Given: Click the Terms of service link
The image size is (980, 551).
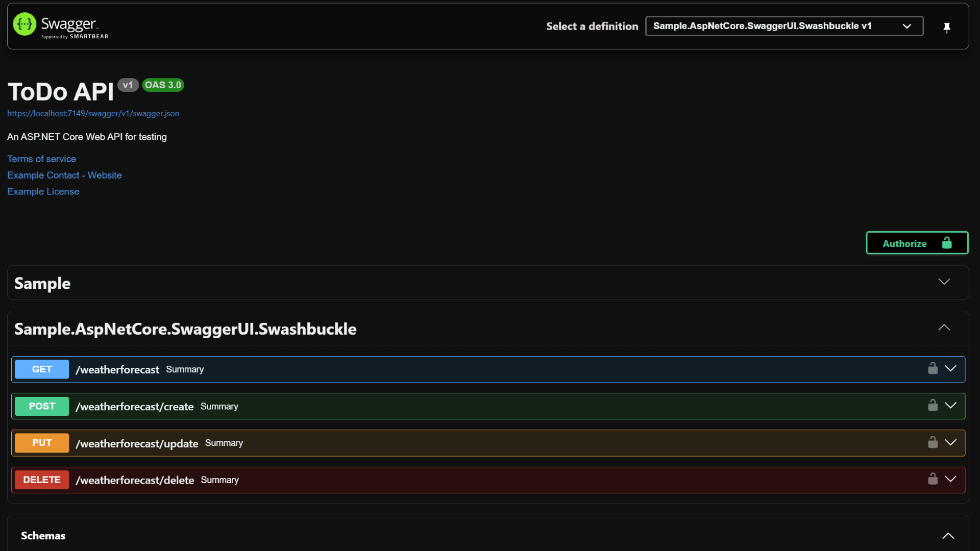Looking at the screenshot, I should pyautogui.click(x=42, y=159).
